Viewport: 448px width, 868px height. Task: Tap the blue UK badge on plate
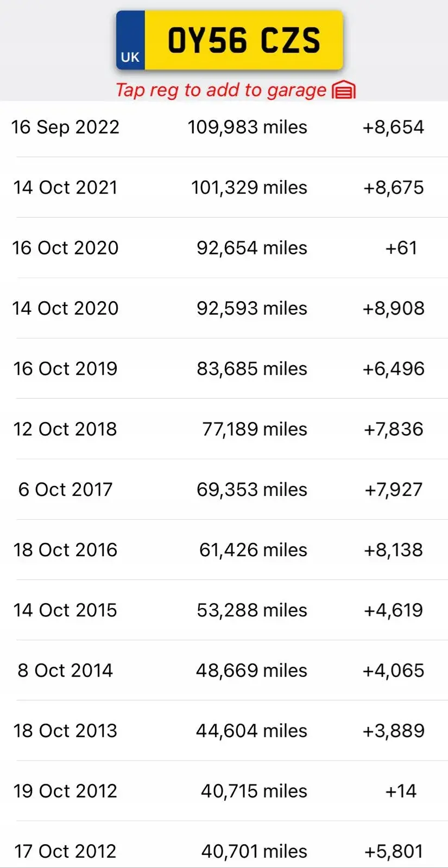pos(130,41)
